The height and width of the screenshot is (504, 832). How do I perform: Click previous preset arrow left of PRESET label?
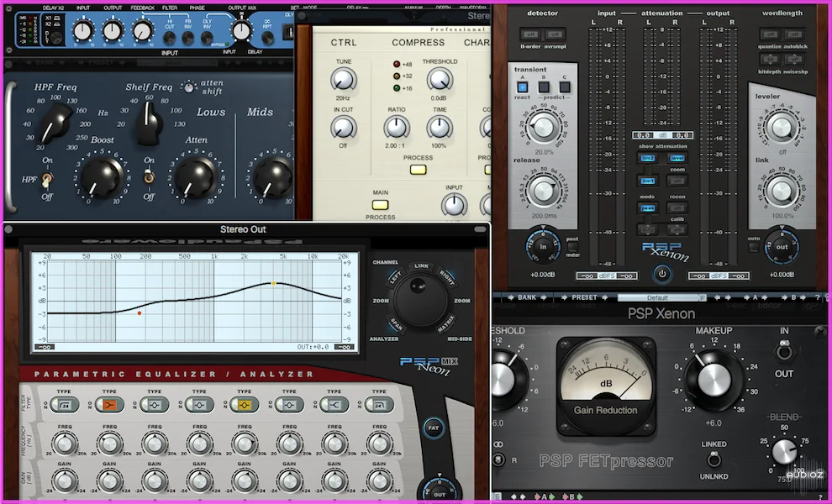pyautogui.click(x=564, y=297)
